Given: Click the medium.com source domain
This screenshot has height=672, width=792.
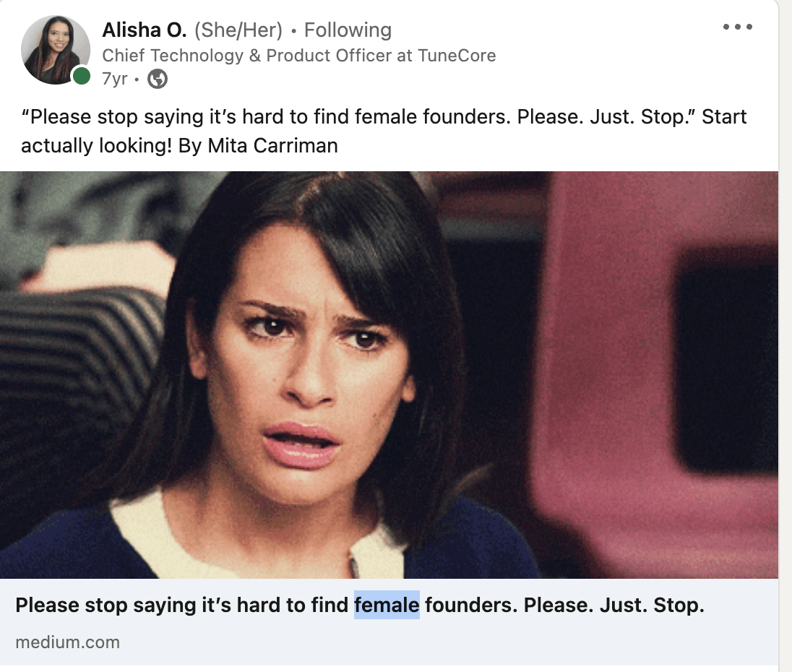Looking at the screenshot, I should 68,642.
